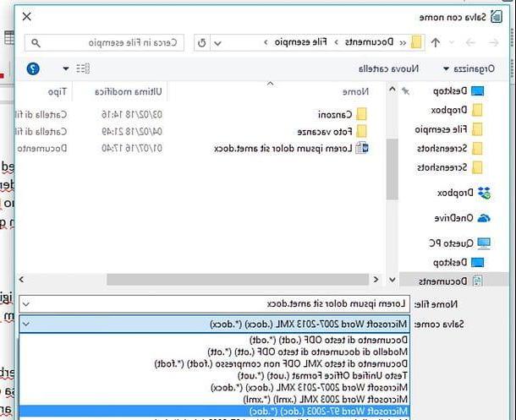Open Desktop under Questo PC
Image resolution: width=516 pixels, height=420 pixels.
tap(458, 262)
